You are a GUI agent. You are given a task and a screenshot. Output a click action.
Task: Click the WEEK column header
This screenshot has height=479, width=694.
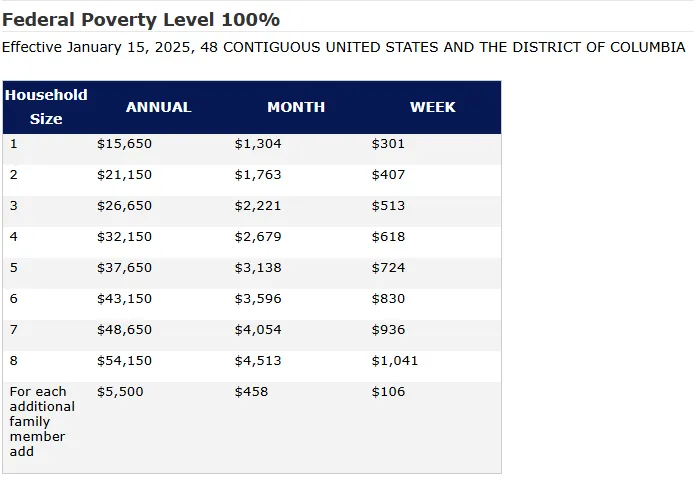[x=432, y=107]
